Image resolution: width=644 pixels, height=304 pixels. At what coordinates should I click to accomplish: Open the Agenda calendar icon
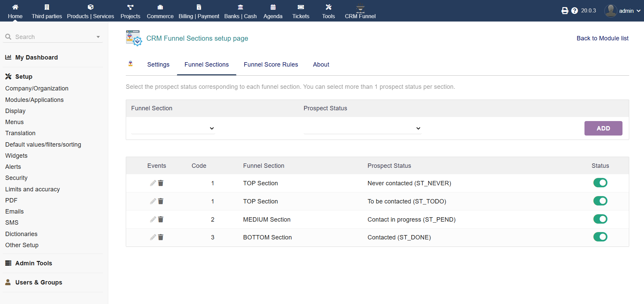(273, 7)
